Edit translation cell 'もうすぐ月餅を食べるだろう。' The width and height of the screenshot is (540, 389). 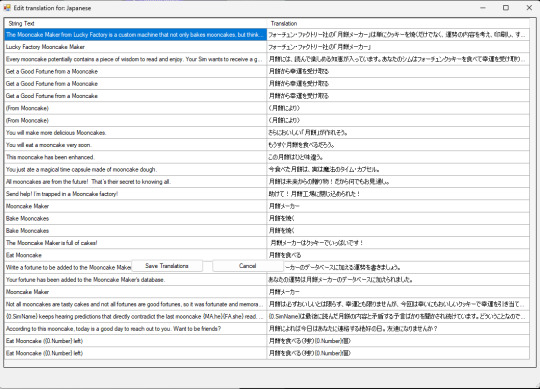click(398, 145)
